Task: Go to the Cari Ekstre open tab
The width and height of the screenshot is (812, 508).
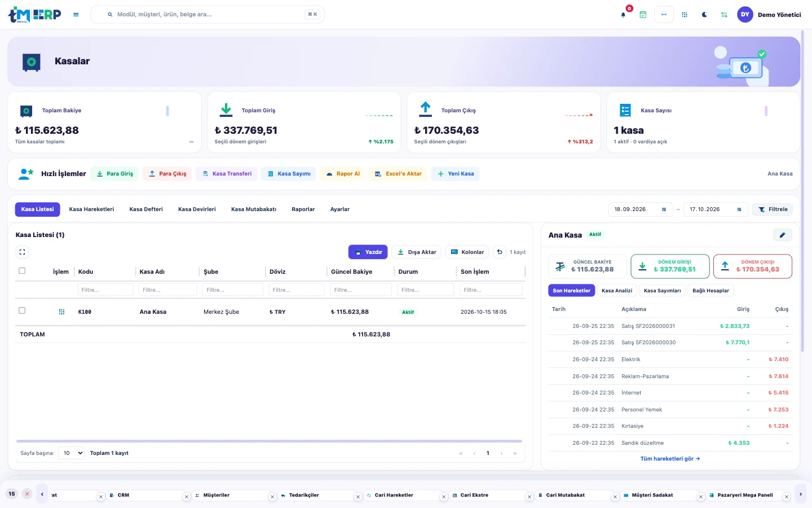Action: 474,495
